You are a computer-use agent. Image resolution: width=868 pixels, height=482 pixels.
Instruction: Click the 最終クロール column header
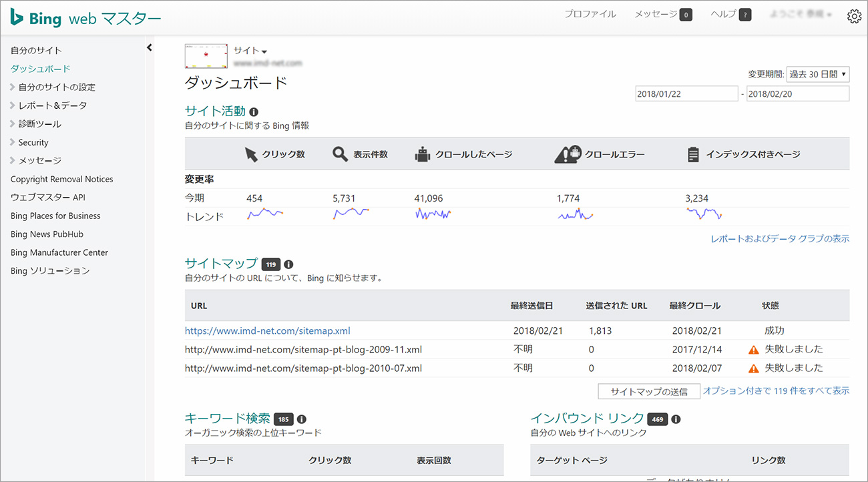click(695, 306)
